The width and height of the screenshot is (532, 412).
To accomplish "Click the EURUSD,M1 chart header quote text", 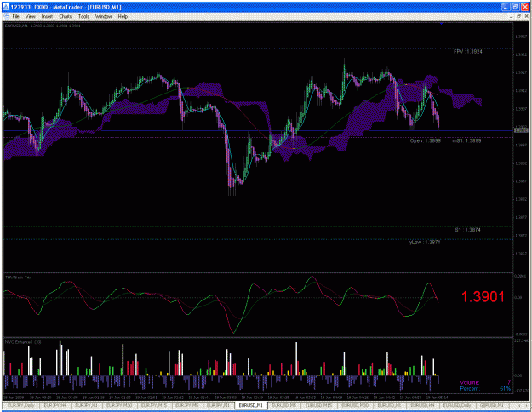I will click(x=43, y=26).
